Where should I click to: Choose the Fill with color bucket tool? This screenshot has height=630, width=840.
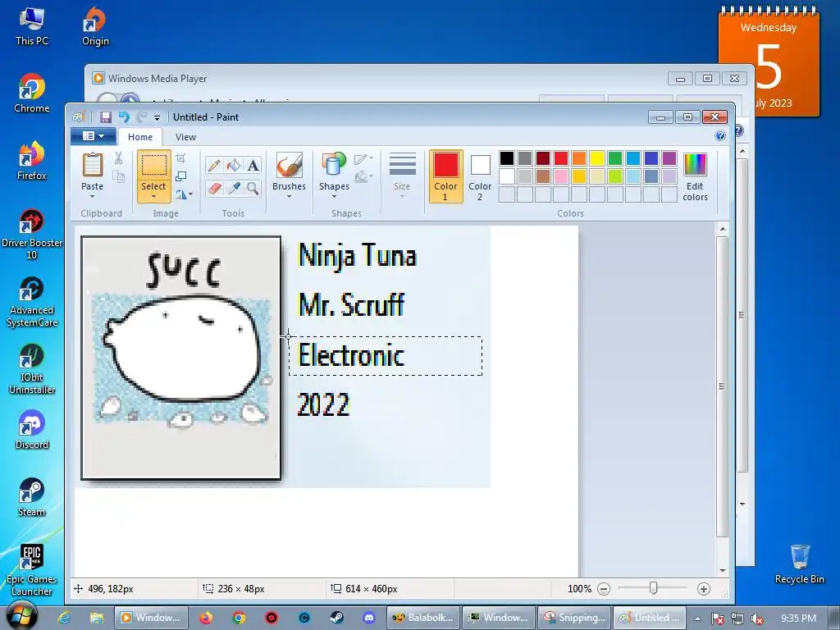[234, 165]
